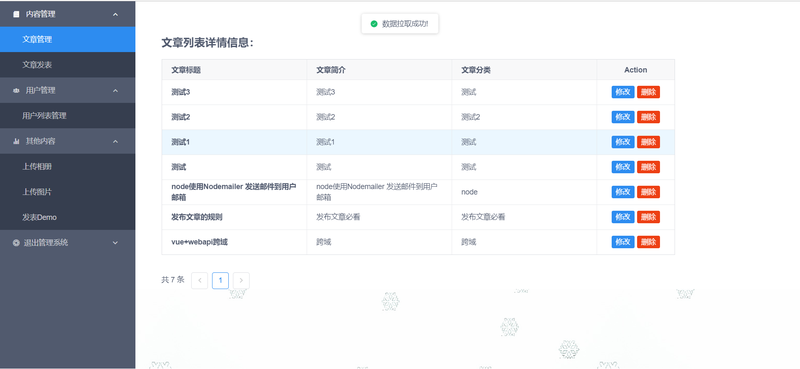Open 用户列表管理 in the sidebar

coord(67,116)
